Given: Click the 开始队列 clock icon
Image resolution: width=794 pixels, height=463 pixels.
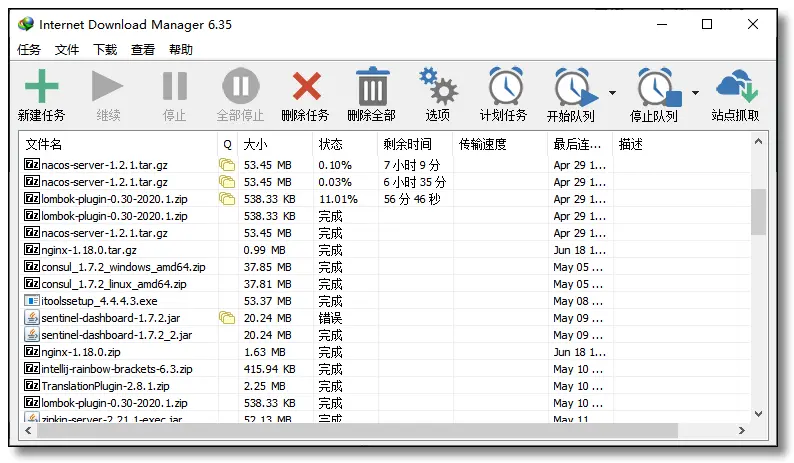Looking at the screenshot, I should 575,87.
